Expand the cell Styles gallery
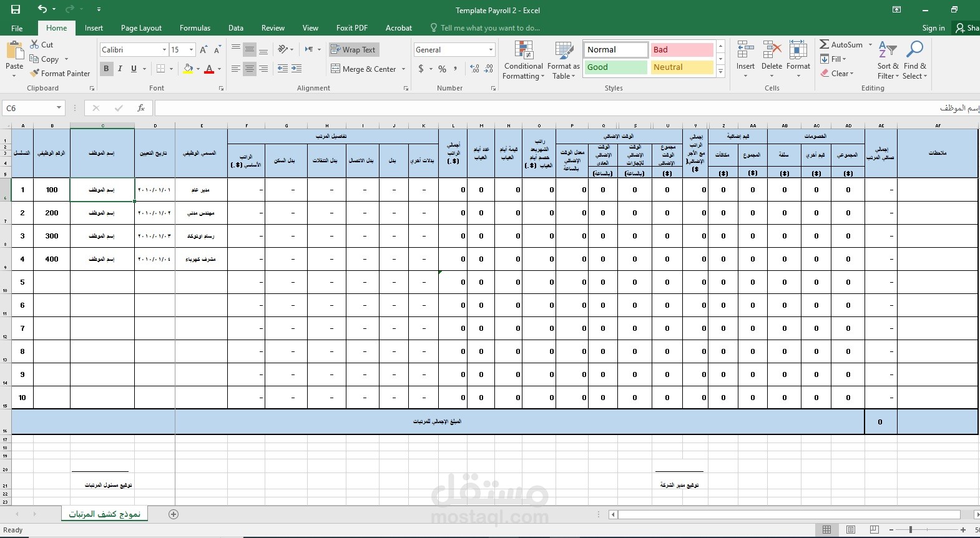980x538 pixels. pos(720,72)
